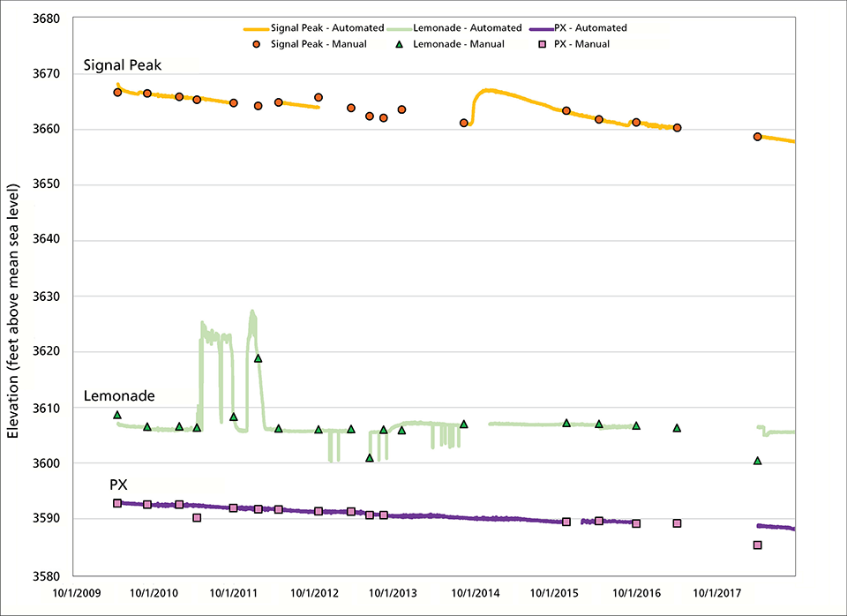The image size is (847, 616).
Task: Click the pink square legend marker
Action: click(543, 44)
